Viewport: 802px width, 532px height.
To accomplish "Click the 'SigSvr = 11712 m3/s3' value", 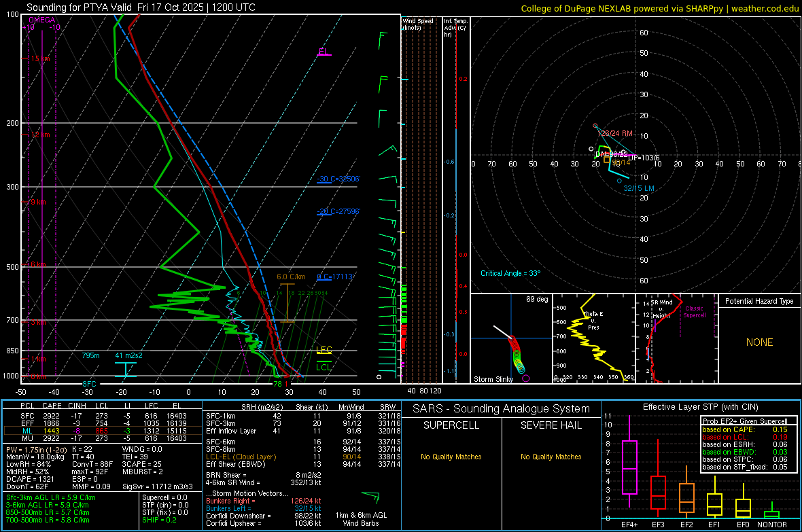I will (158, 486).
